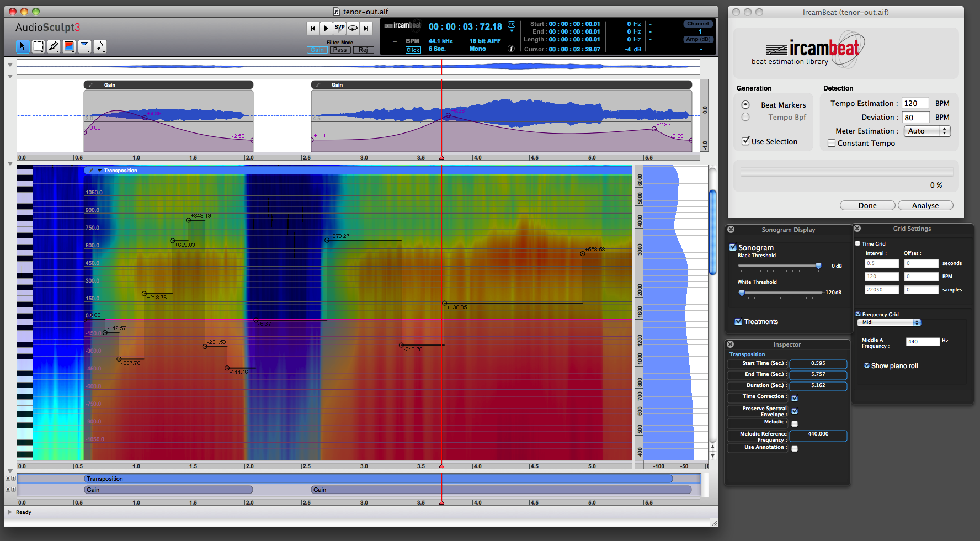Close the Grid Settings panel
The height and width of the screenshot is (541, 980).
857,228
